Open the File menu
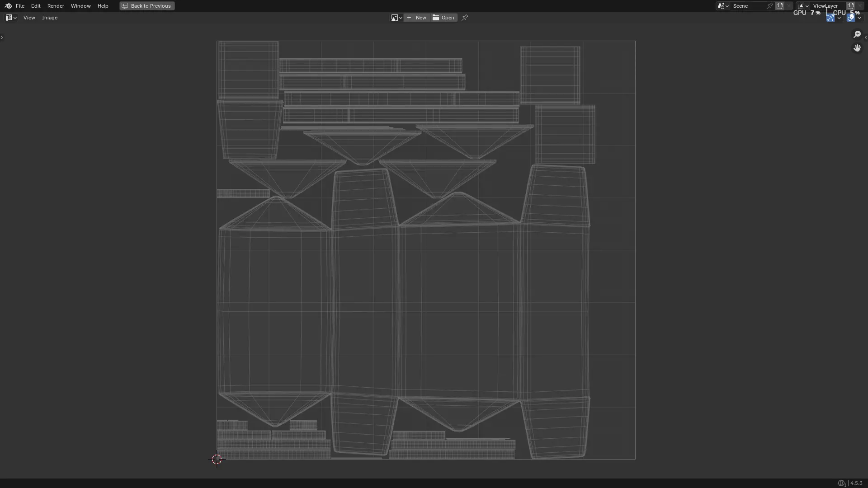Viewport: 868px width, 488px height. 20,6
